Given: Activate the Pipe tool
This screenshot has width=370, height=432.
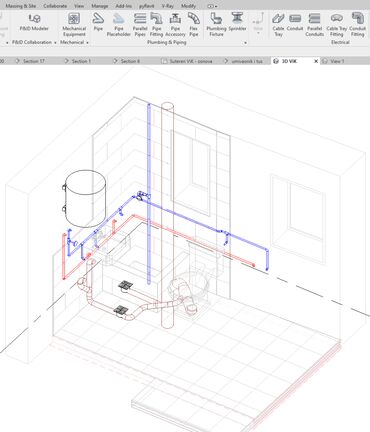Looking at the screenshot, I should tap(98, 22).
